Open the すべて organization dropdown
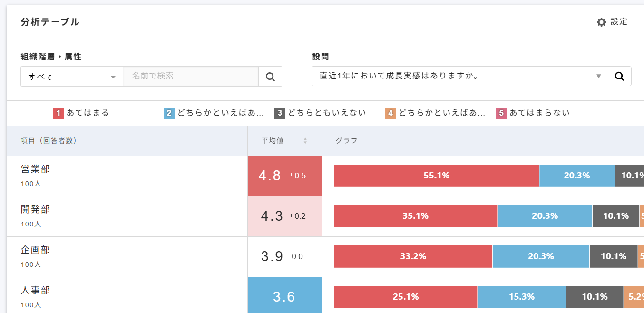Screen dimensions: 644x313 [71, 76]
